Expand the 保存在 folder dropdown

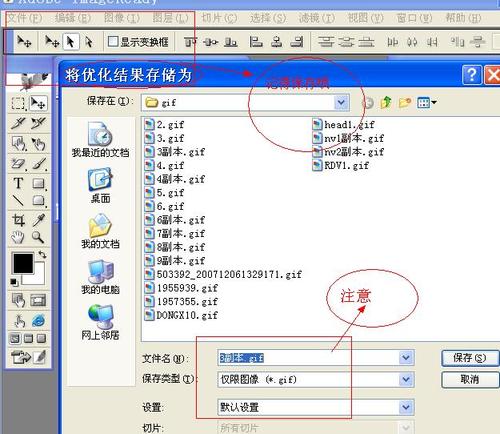click(x=341, y=102)
